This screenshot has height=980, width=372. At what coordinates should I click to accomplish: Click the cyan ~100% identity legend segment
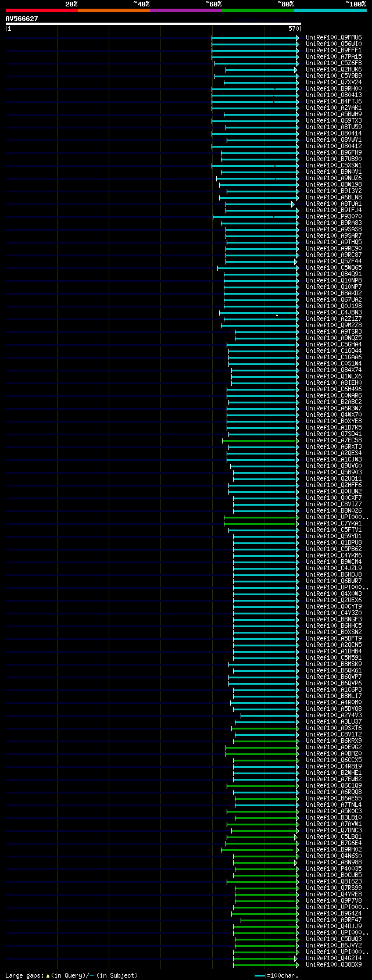(330, 10)
